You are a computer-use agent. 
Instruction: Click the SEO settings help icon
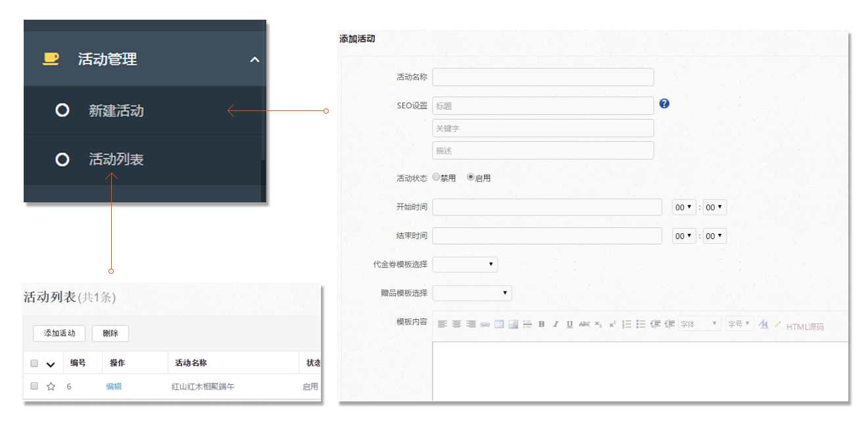(664, 104)
